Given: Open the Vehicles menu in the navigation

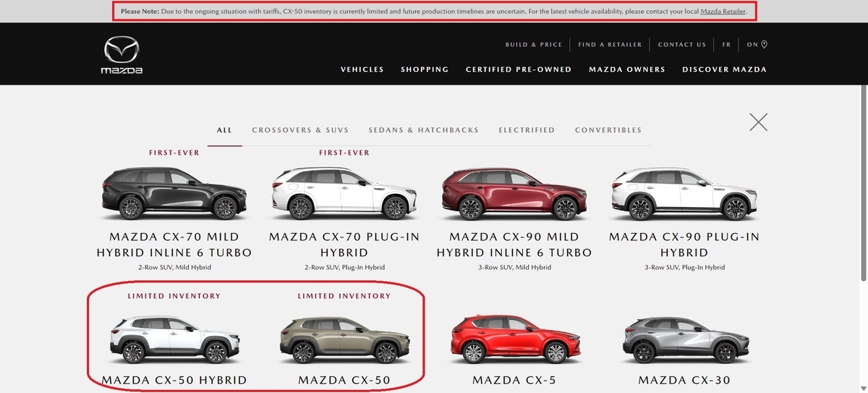Looking at the screenshot, I should coord(362,69).
